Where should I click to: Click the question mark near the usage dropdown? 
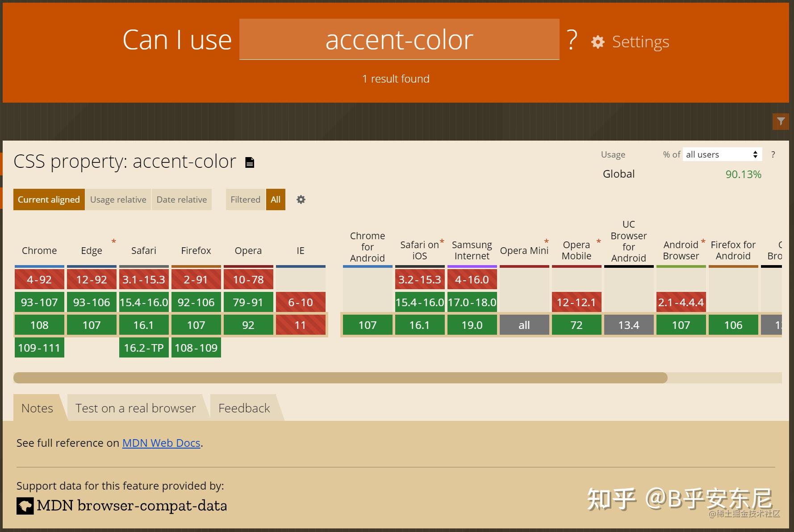click(773, 154)
